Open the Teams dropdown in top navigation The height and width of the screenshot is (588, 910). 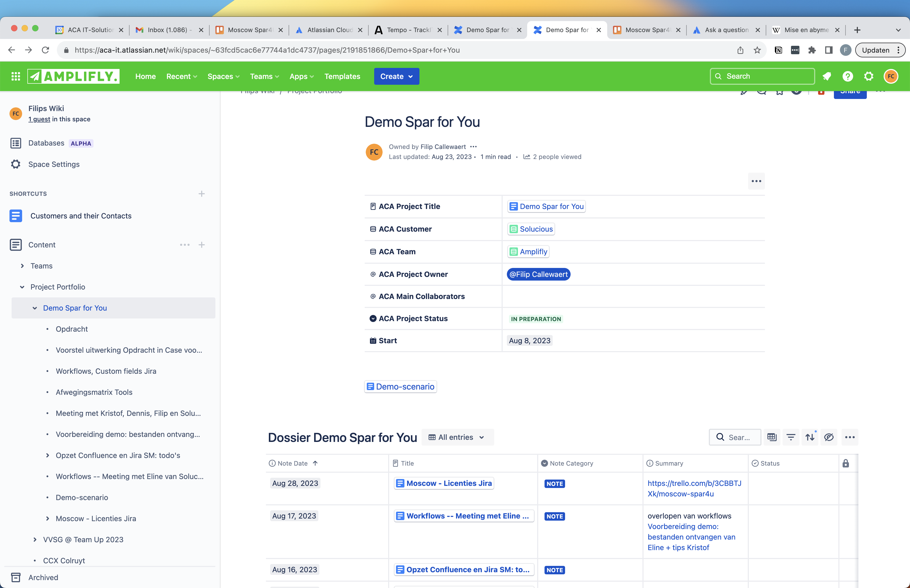click(x=265, y=76)
